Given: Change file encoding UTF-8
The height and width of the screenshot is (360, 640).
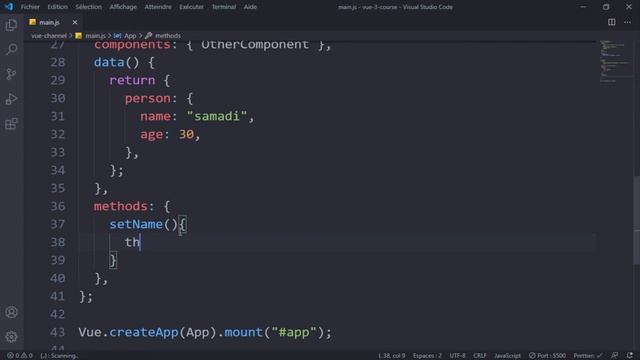Looking at the screenshot, I should [x=458, y=356].
